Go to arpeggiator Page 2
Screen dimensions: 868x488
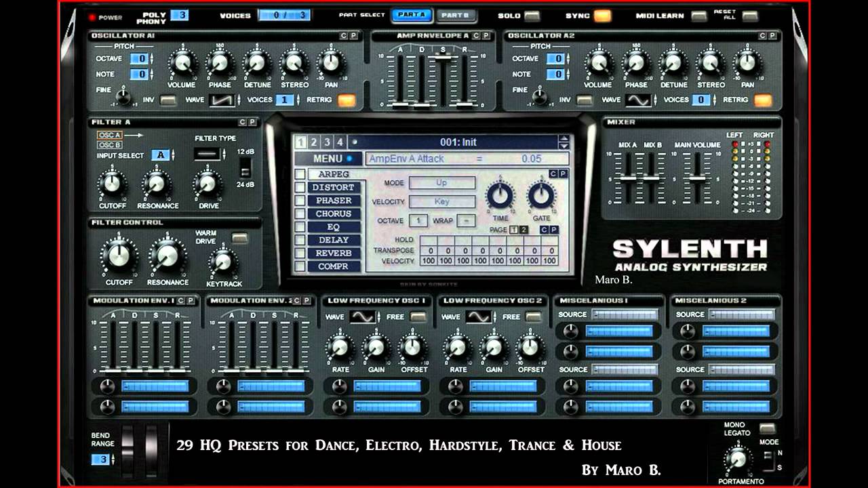[x=524, y=230]
